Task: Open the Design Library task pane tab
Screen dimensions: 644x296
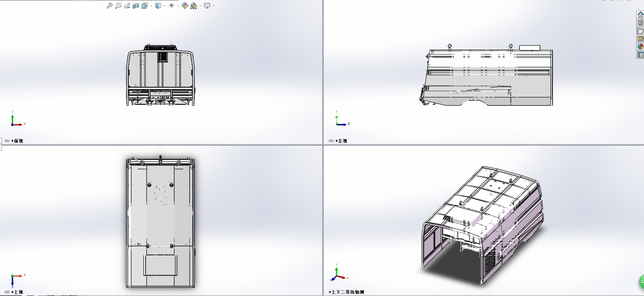Action: (x=640, y=23)
